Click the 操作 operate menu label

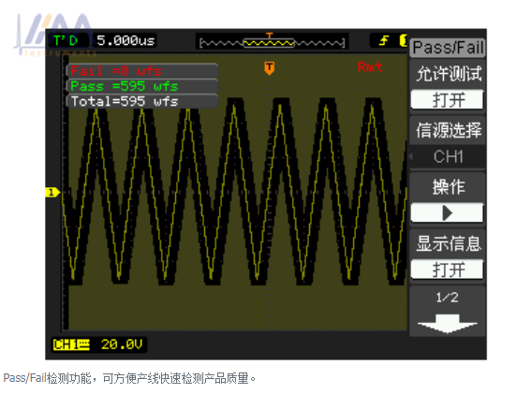449,187
